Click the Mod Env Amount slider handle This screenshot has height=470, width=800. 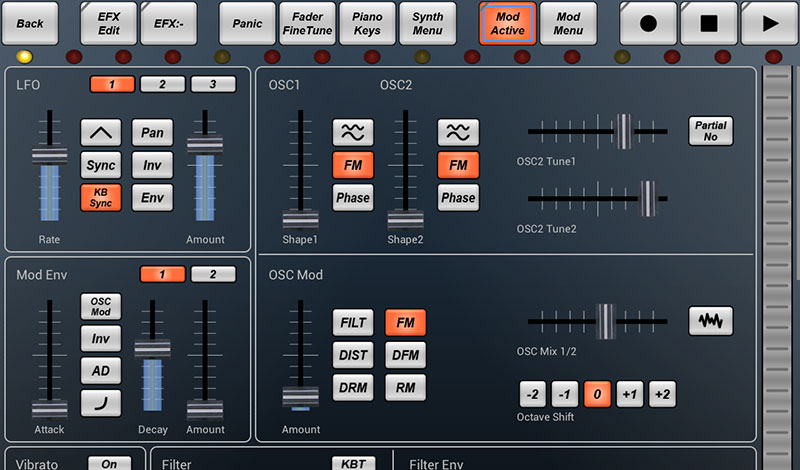[x=205, y=409]
